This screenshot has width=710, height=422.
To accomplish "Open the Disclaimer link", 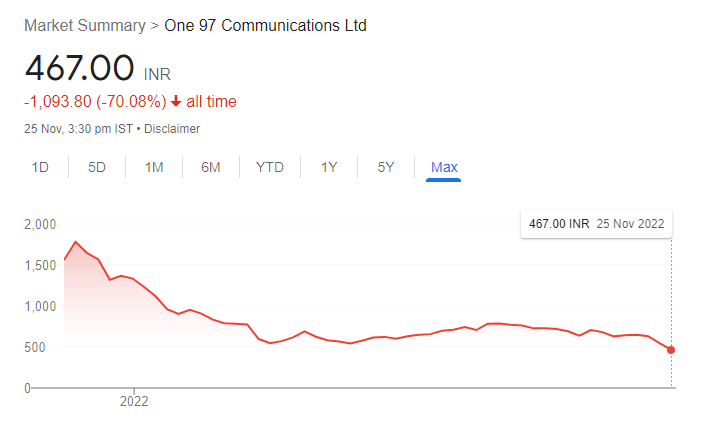I will (x=172, y=129).
